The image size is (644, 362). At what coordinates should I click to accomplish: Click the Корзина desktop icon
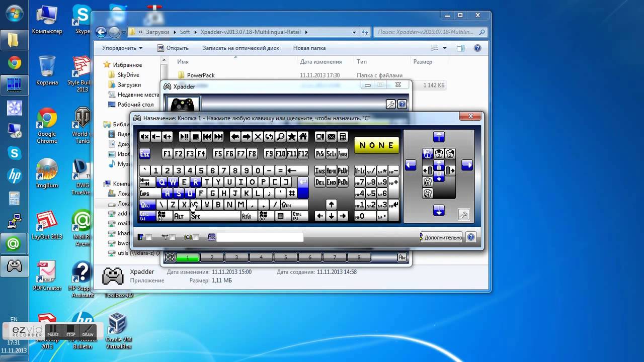click(47, 71)
